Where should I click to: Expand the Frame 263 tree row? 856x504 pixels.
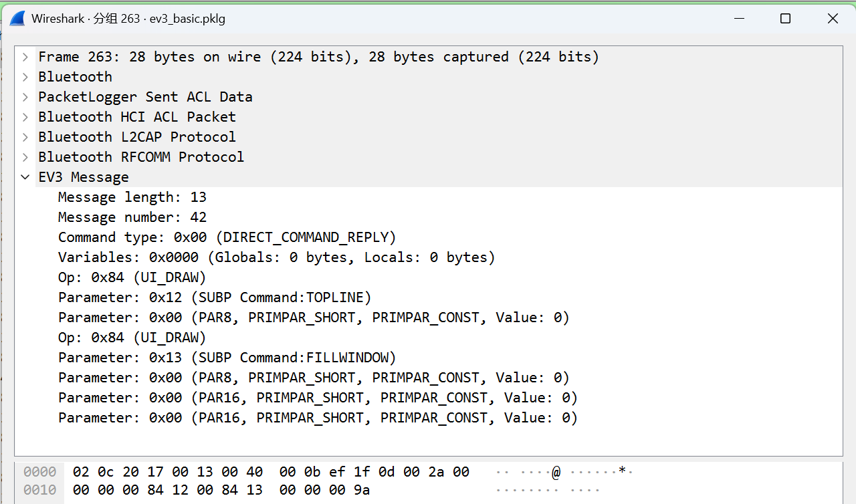click(25, 57)
